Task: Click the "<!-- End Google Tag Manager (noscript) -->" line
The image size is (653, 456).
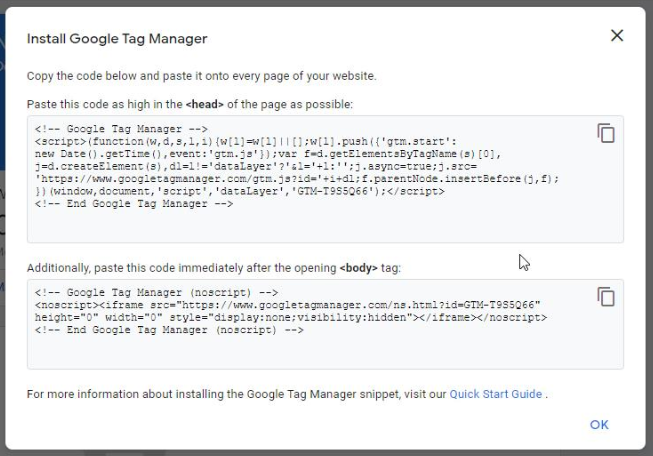Action: point(168,329)
